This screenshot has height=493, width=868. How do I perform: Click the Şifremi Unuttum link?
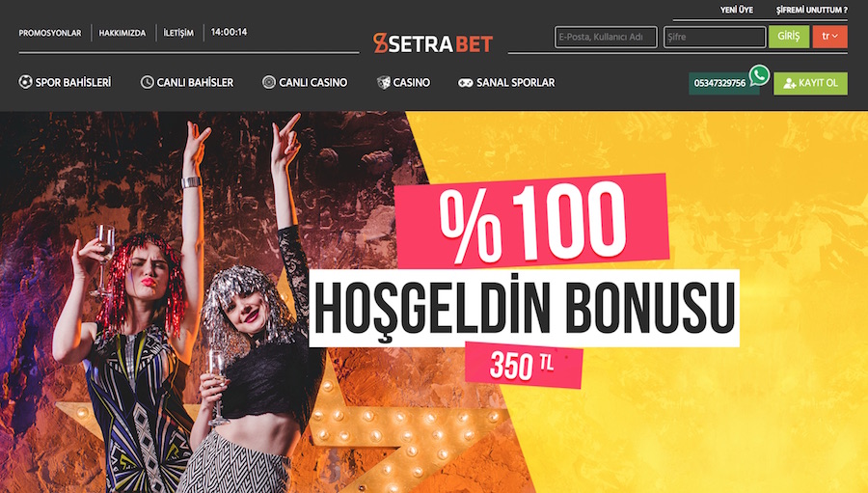pyautogui.click(x=811, y=10)
